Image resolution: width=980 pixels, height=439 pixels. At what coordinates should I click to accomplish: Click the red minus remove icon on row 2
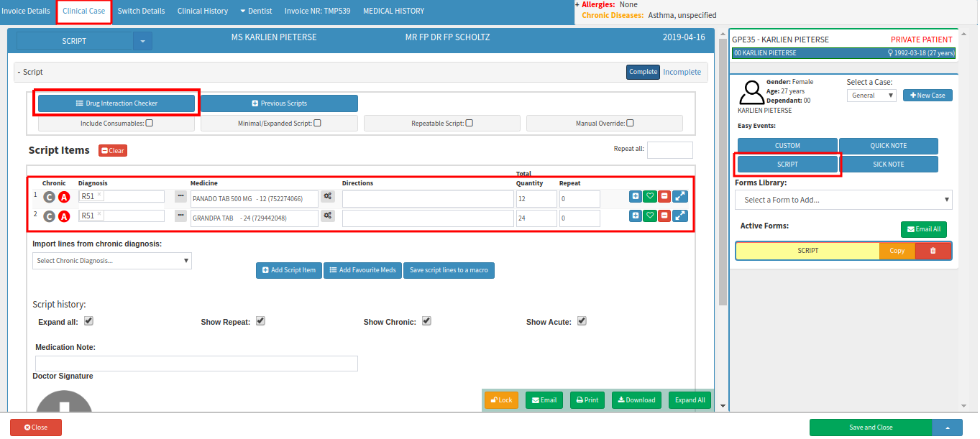pos(664,216)
